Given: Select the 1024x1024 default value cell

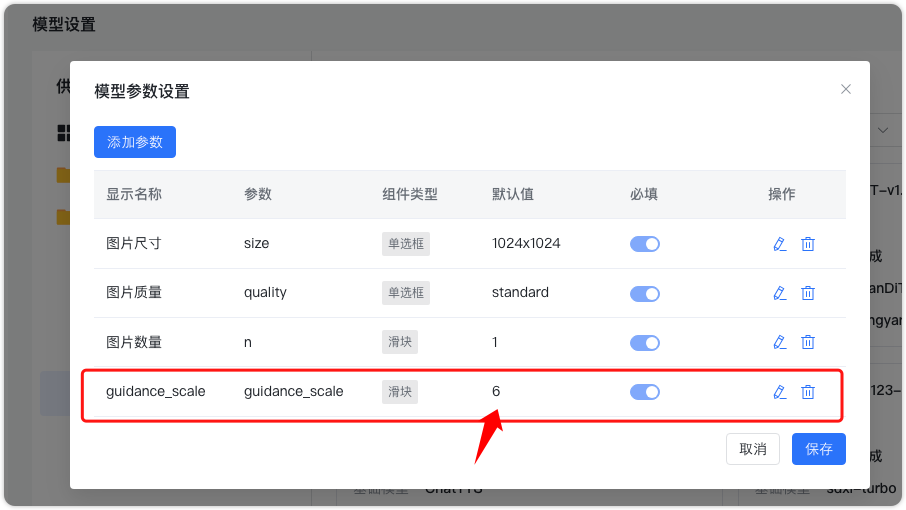Looking at the screenshot, I should (x=526, y=243).
